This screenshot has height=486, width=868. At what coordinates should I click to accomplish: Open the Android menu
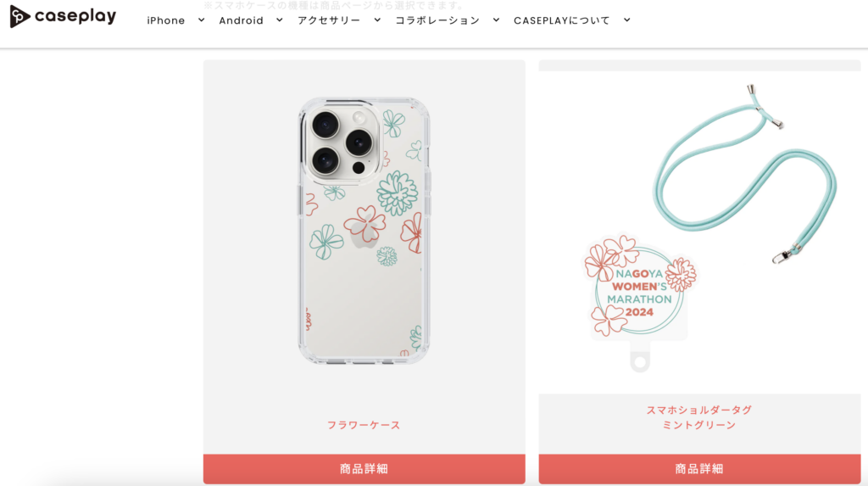[242, 20]
